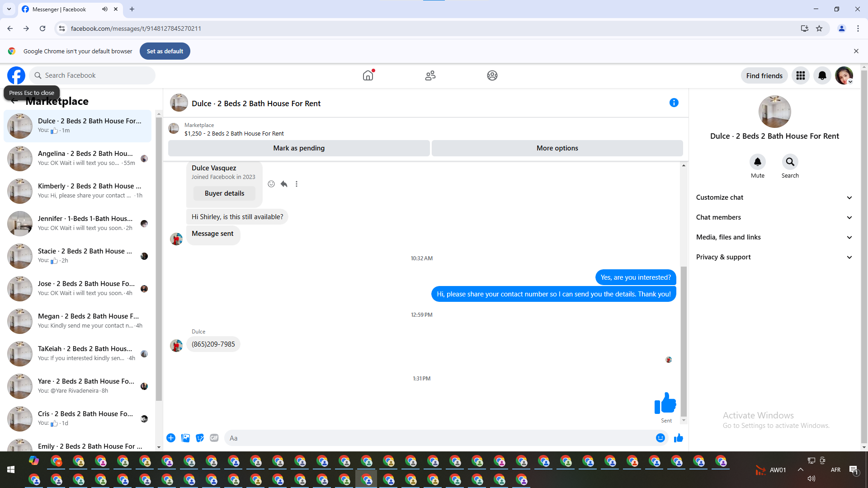Image resolution: width=868 pixels, height=488 pixels.
Task: Open the Yare conversation
Action: tap(78, 386)
